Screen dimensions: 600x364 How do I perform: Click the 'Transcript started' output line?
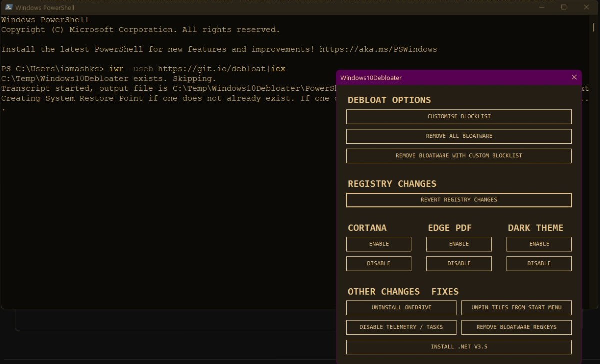169,88
